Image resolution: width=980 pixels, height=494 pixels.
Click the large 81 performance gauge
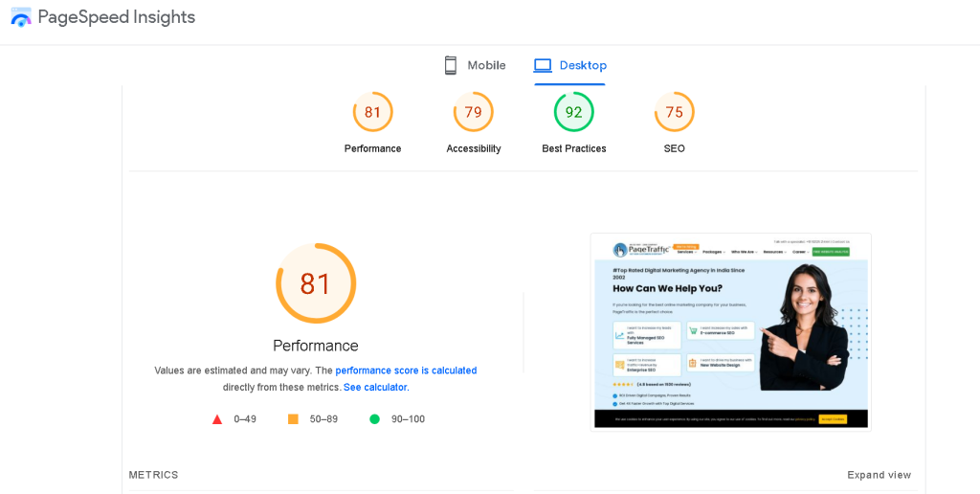(x=316, y=283)
